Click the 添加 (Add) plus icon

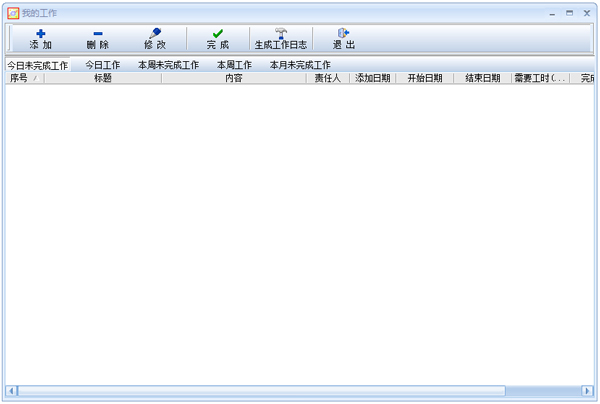click(x=41, y=33)
